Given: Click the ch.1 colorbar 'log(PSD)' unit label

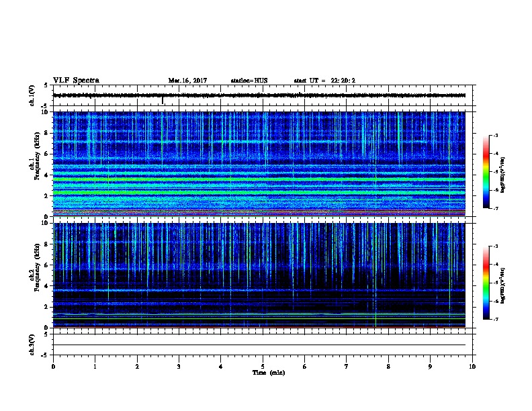Looking at the screenshot, I should pos(503,175).
